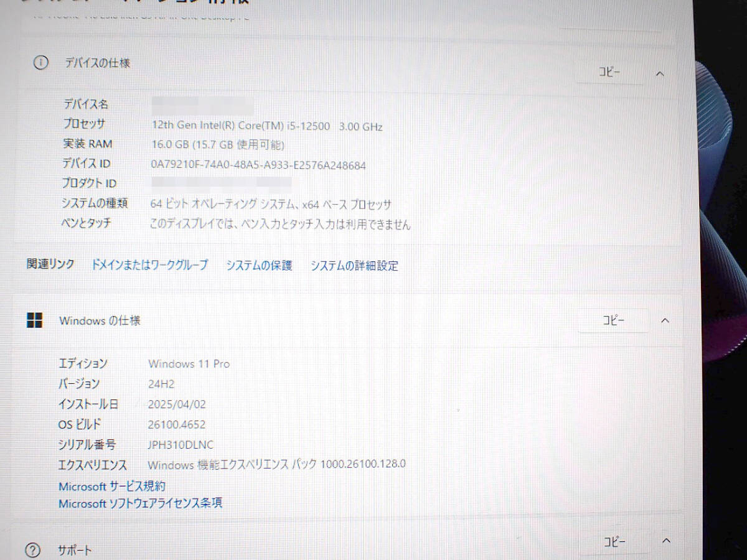This screenshot has width=747, height=560.
Task: Collapse the Windows の仕様 section chevron
Action: 665,320
